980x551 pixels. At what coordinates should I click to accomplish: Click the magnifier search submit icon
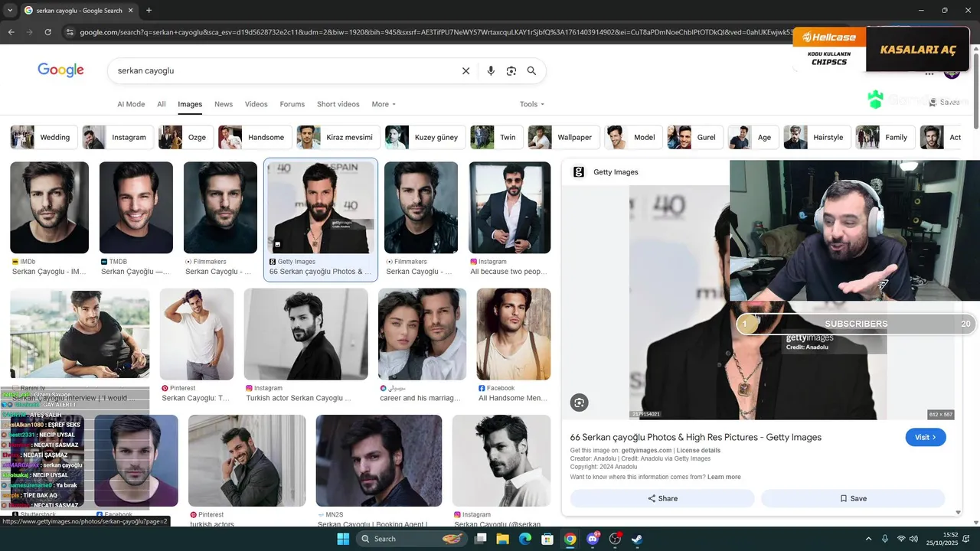click(x=531, y=70)
